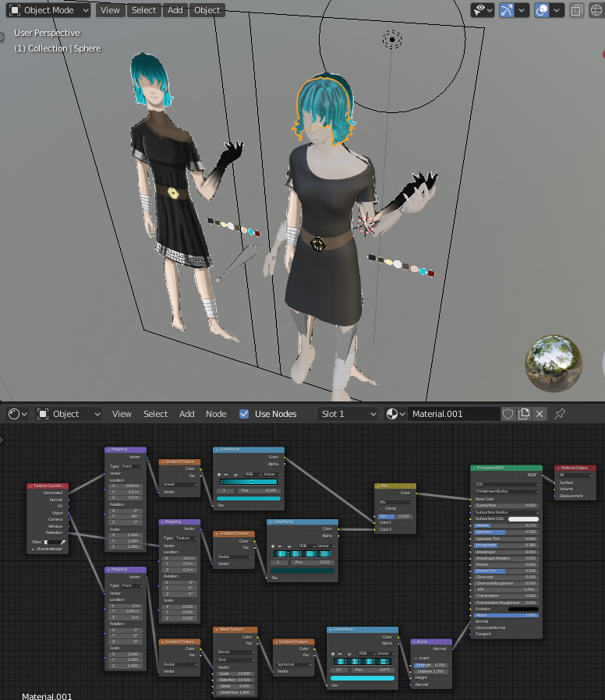Open the Christensen-Burley subsurface method dropdown
605x700 pixels.
[x=506, y=492]
